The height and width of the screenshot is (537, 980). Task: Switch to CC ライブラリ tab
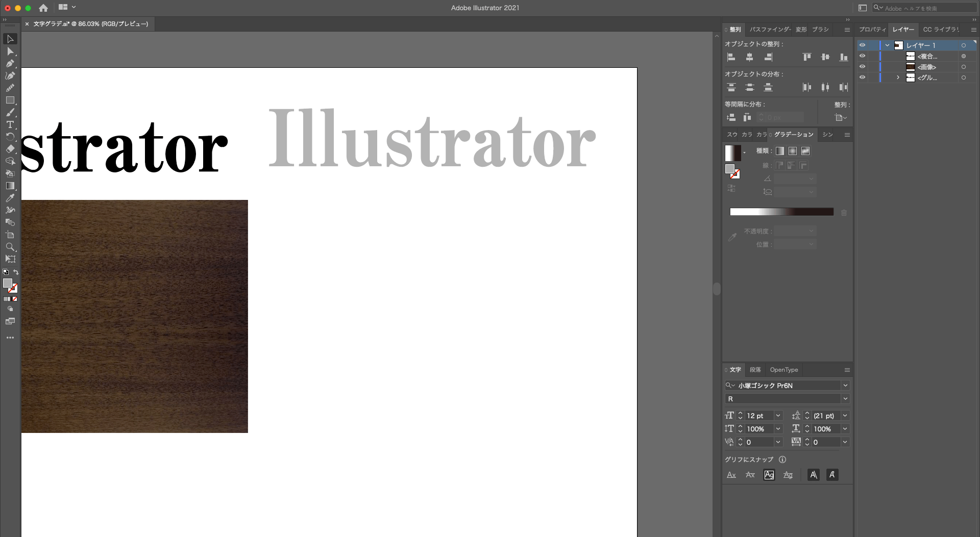pyautogui.click(x=941, y=30)
